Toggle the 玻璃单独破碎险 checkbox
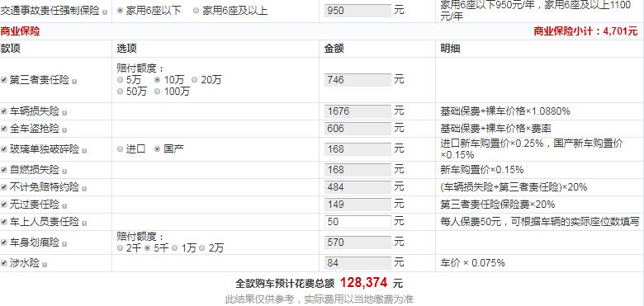Screen dimensions: 644x306 pos(3,149)
